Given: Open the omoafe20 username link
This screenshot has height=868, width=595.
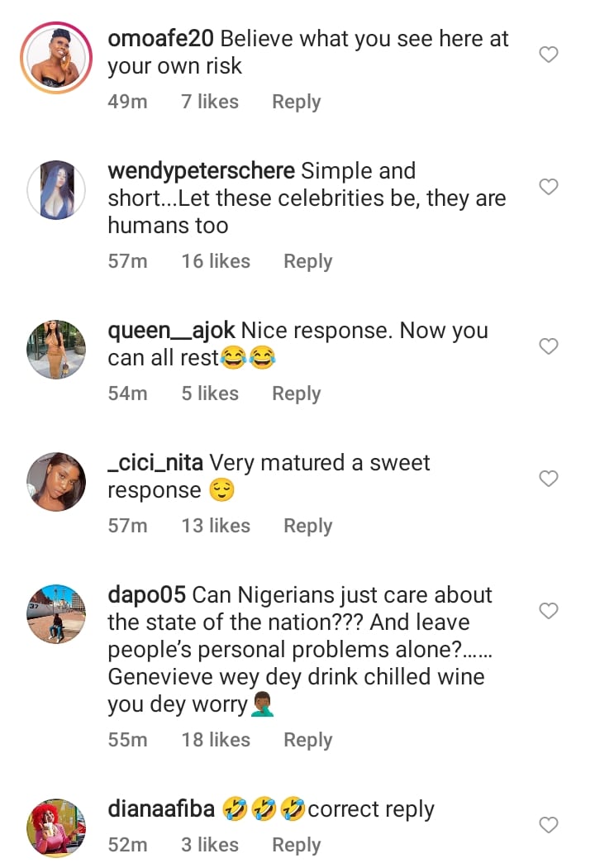Looking at the screenshot, I should click(x=161, y=39).
